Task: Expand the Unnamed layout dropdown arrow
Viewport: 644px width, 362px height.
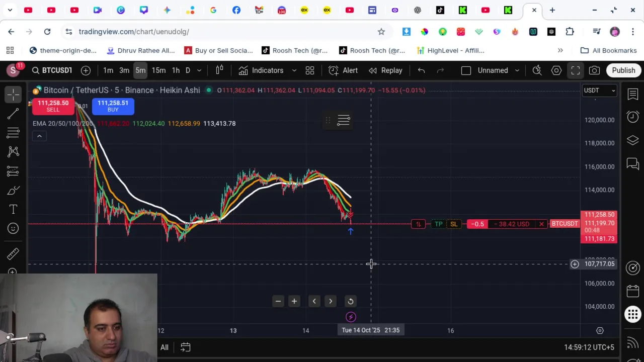Action: coord(517,70)
